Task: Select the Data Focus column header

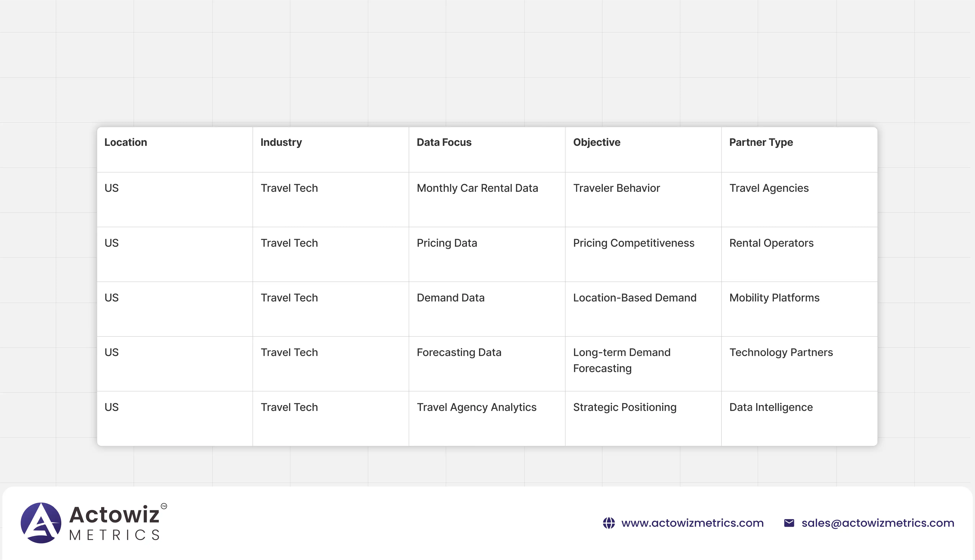Action: pos(444,142)
